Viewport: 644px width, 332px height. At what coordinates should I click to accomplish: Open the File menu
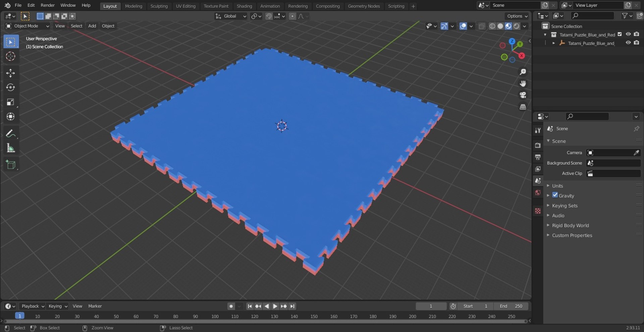18,5
